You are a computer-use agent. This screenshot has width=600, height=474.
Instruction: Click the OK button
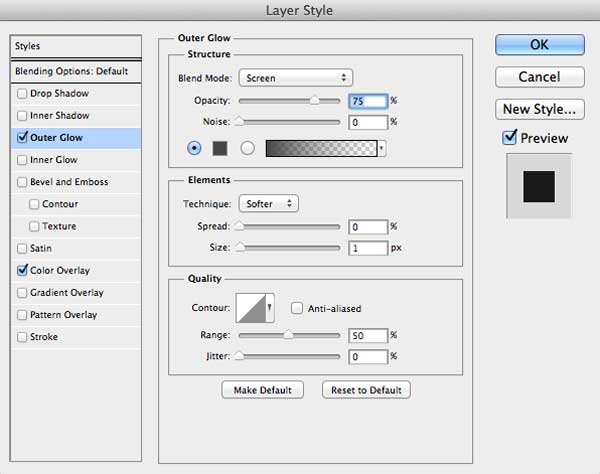tap(540, 45)
